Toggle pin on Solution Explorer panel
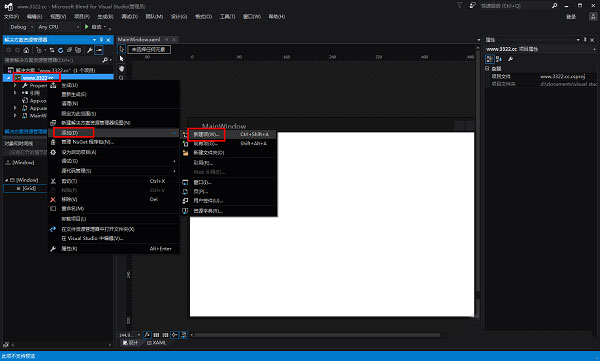Viewport: 600px width, 361px height. 101,40
